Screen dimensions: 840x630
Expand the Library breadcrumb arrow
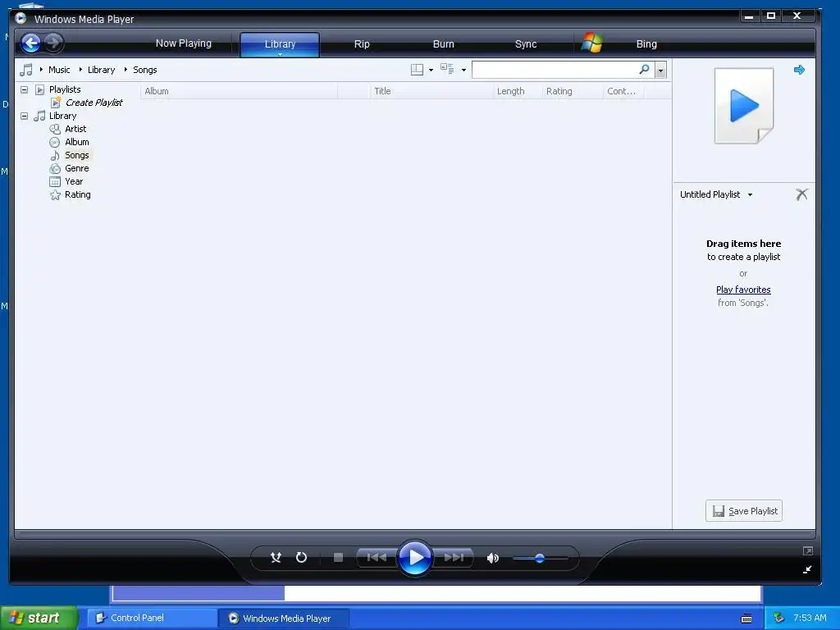(x=80, y=70)
